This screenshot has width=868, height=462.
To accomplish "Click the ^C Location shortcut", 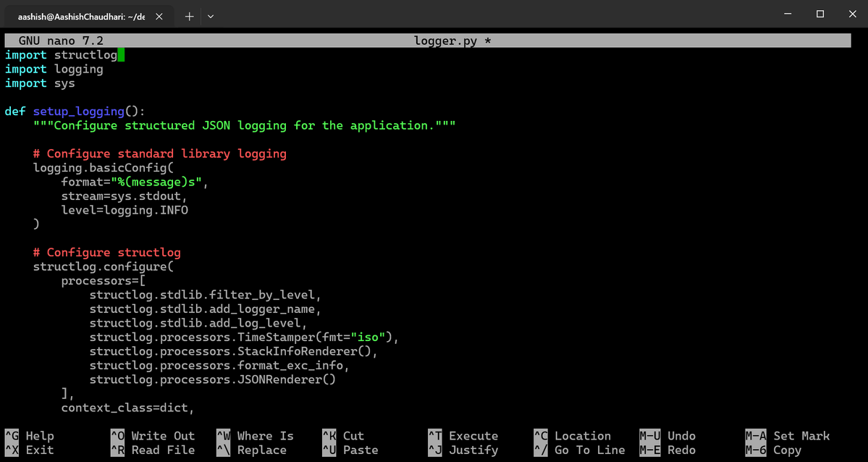I will click(x=573, y=436).
